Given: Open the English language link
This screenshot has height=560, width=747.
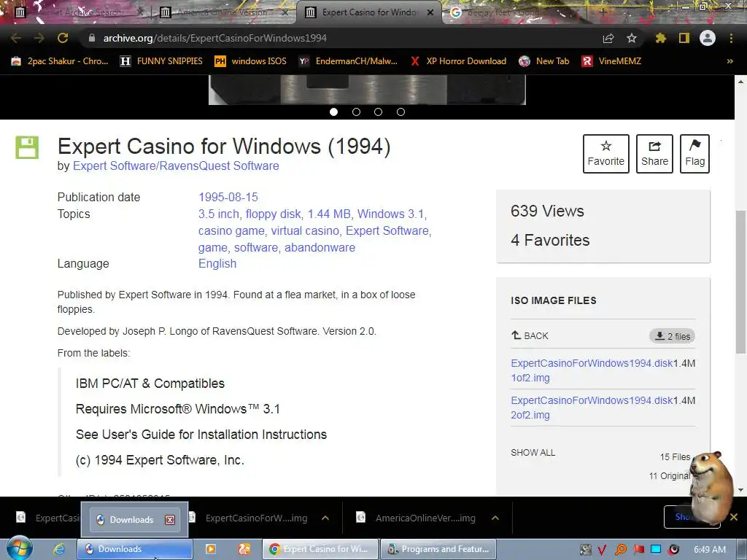Looking at the screenshot, I should 217,263.
